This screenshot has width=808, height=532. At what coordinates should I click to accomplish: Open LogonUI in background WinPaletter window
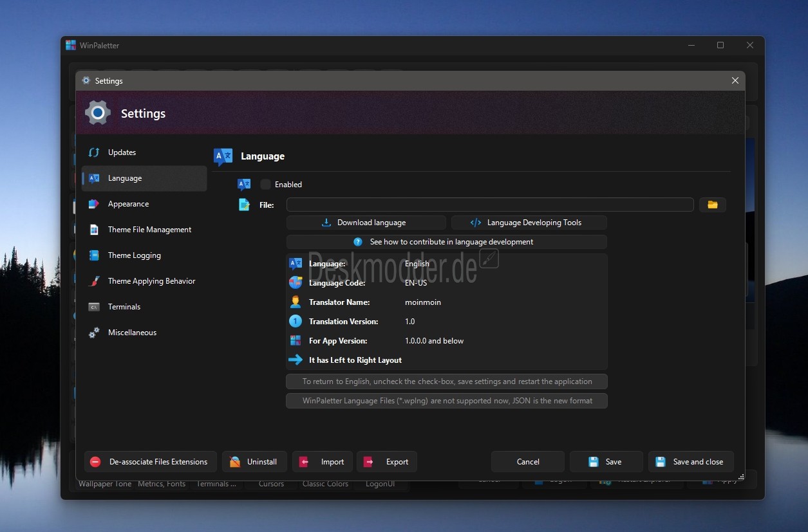click(381, 484)
